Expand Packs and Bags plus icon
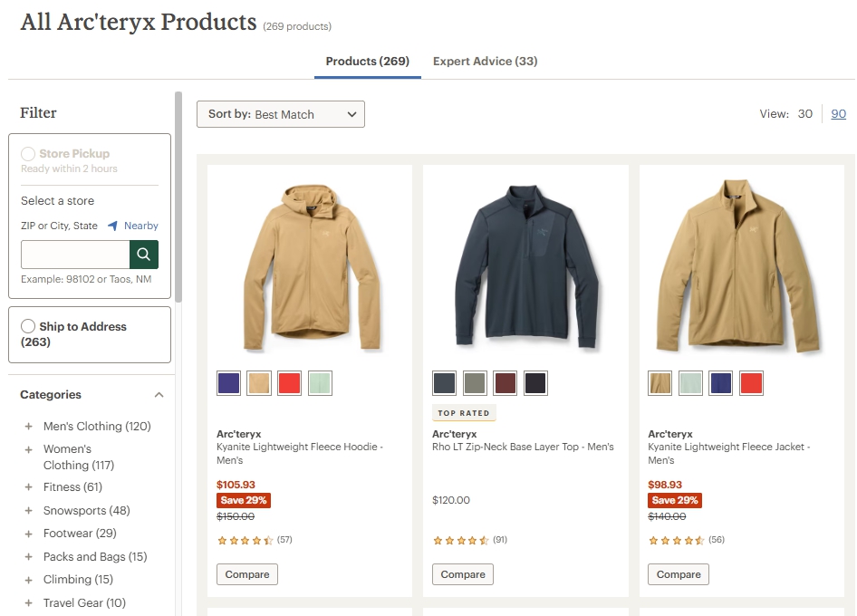The height and width of the screenshot is (616, 857). [28, 557]
